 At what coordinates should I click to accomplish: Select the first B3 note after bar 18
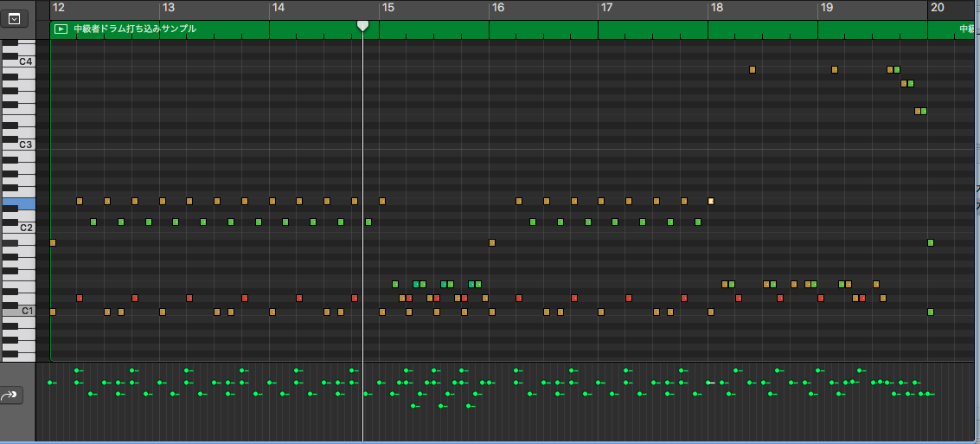[753, 69]
